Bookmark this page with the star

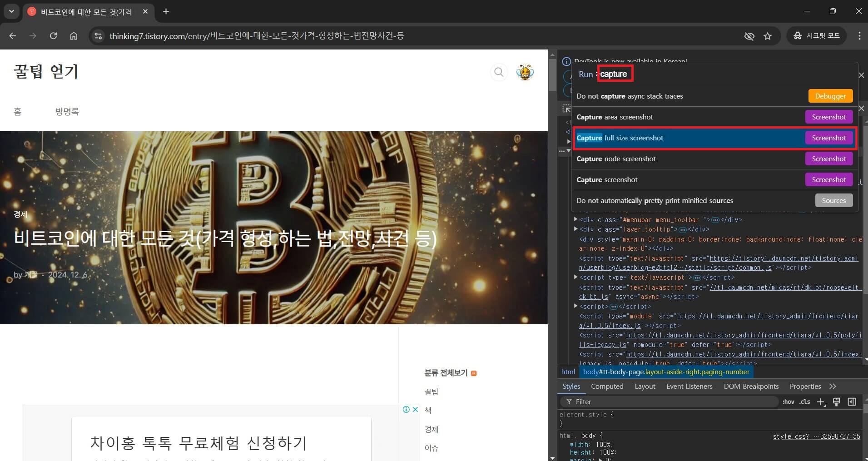768,36
